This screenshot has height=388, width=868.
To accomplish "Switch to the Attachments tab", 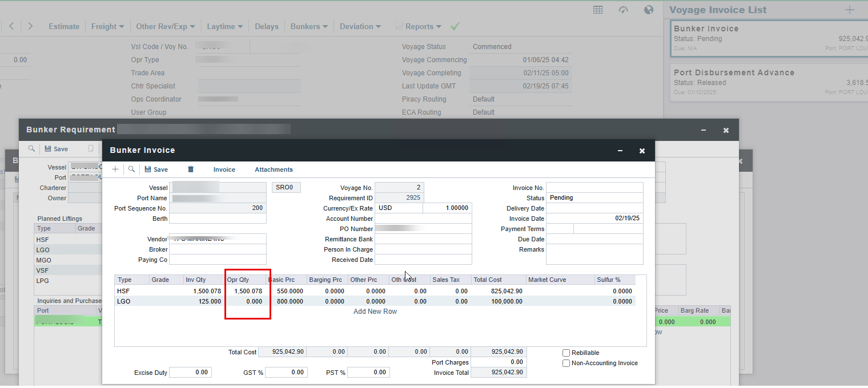I will [274, 169].
